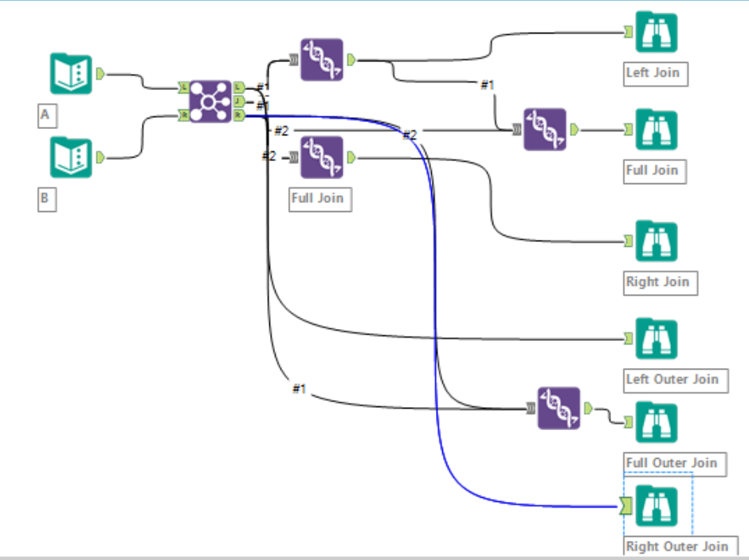Select the Input Data tool labeled B
The width and height of the screenshot is (749, 560).
pyautogui.click(x=70, y=158)
